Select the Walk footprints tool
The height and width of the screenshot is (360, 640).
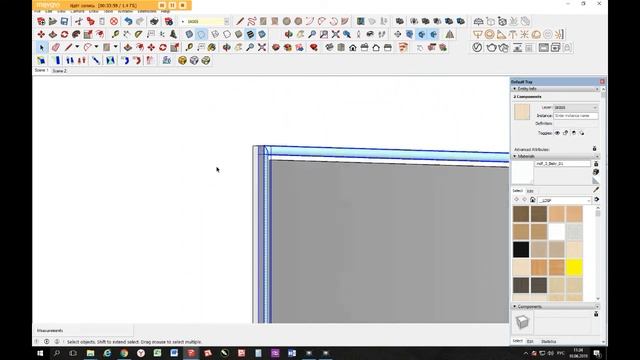(x=382, y=35)
